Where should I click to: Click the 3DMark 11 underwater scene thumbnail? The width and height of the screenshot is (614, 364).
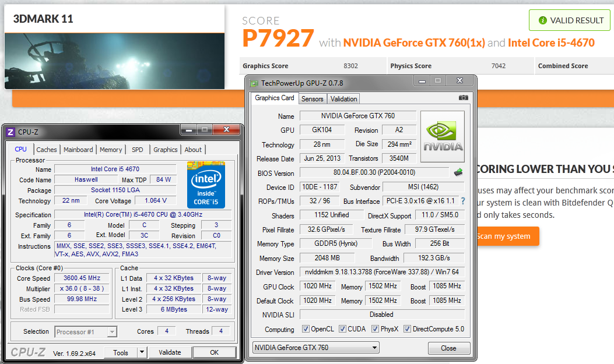[x=114, y=61]
